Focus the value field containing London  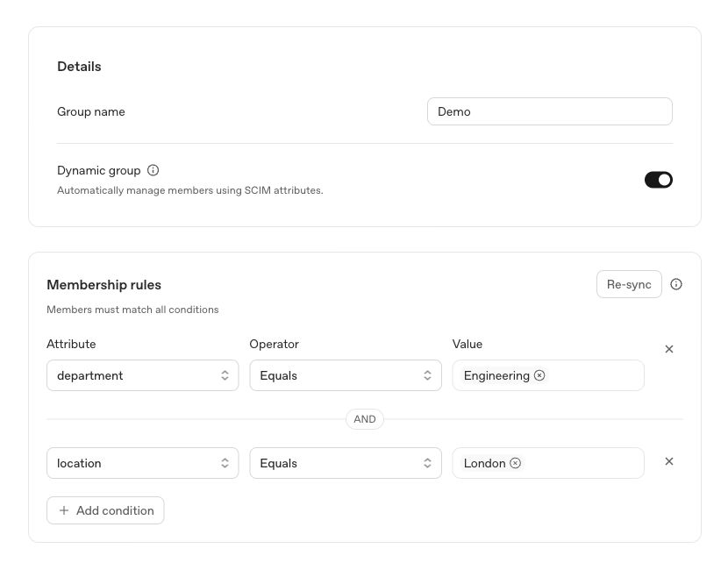(x=548, y=463)
